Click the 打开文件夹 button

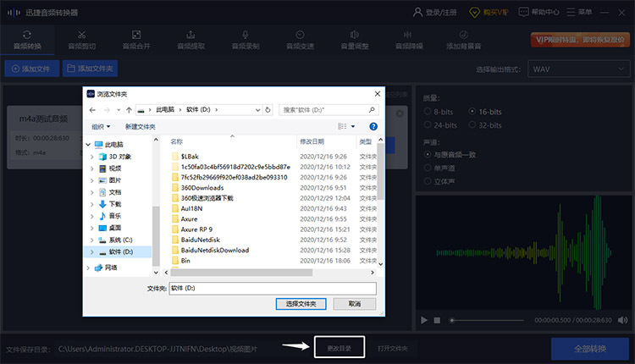click(x=392, y=348)
